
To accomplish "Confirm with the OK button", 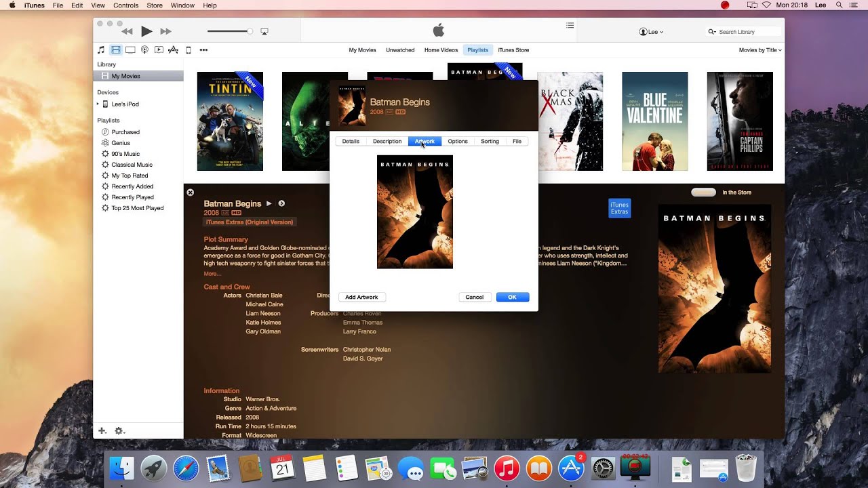I will pos(513,297).
